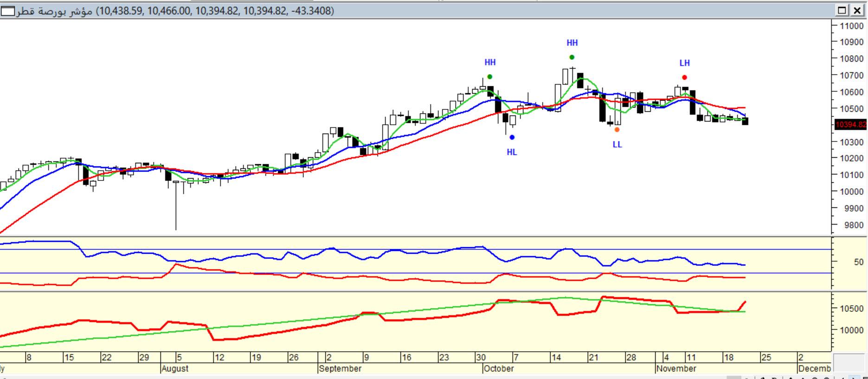868x379 pixels.
Task: Click the date tick labeled 26
Action: 294,358
